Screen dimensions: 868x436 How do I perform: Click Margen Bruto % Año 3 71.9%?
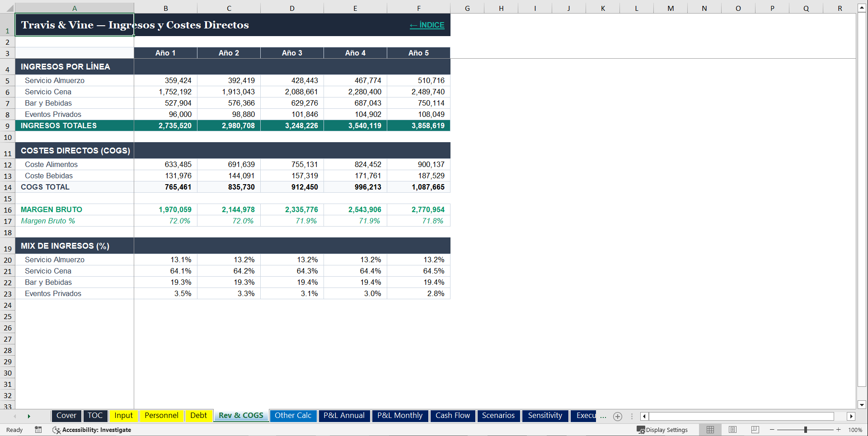pyautogui.click(x=292, y=221)
